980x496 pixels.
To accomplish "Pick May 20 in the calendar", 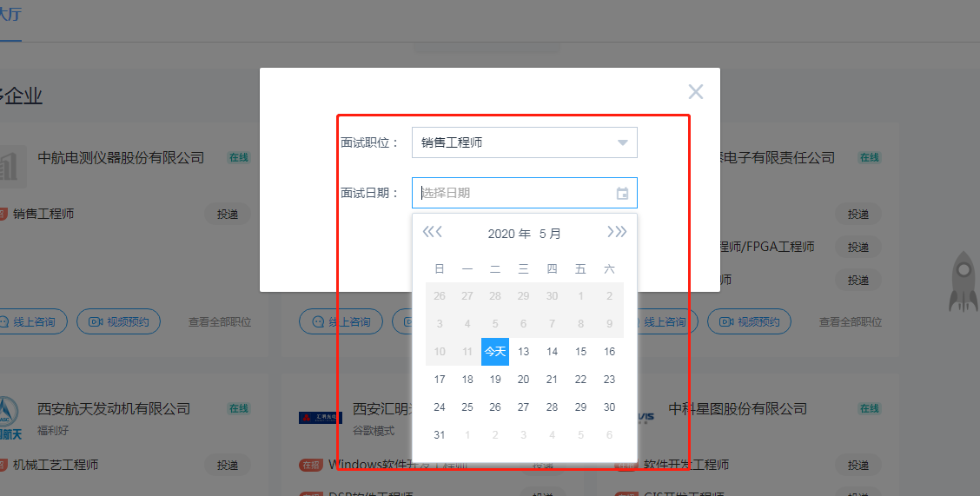I will tap(523, 380).
